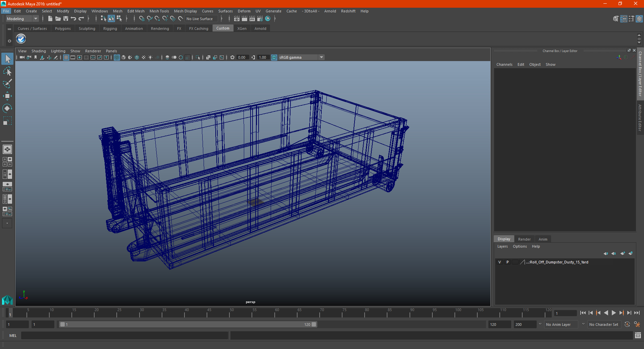Start IPR render
The width and height of the screenshot is (644, 349).
coord(252,19)
